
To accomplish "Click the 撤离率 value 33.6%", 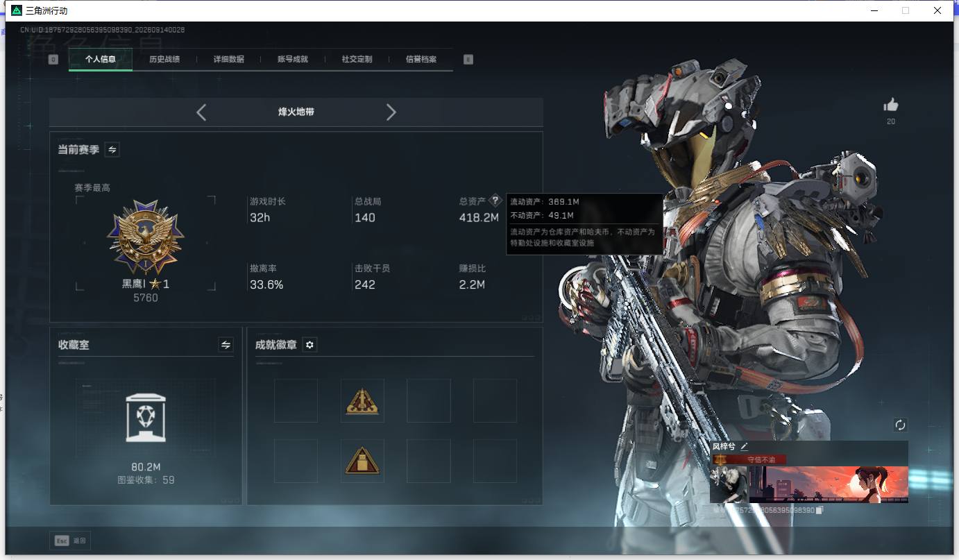I will pyautogui.click(x=266, y=285).
